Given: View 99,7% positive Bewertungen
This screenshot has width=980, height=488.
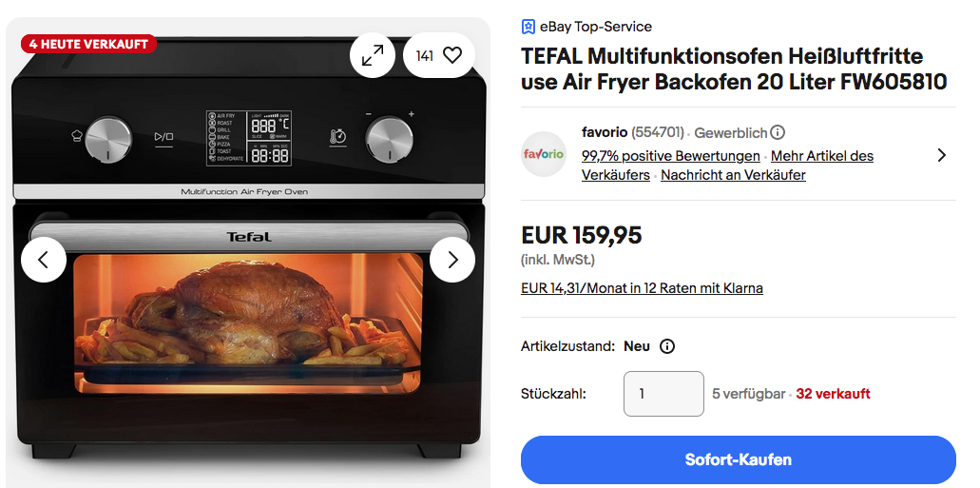Looking at the screenshot, I should 671,156.
